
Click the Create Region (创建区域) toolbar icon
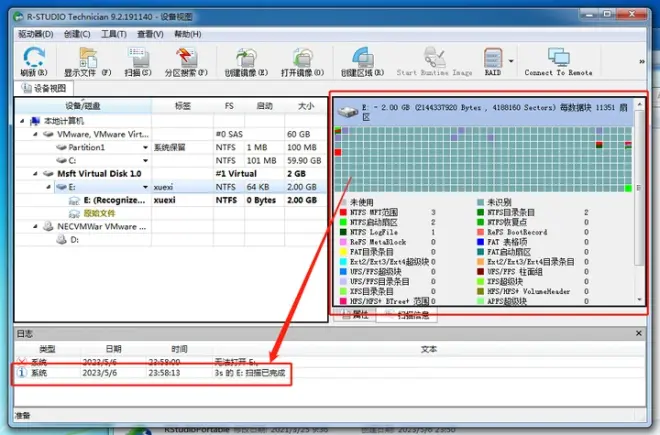(x=362, y=57)
